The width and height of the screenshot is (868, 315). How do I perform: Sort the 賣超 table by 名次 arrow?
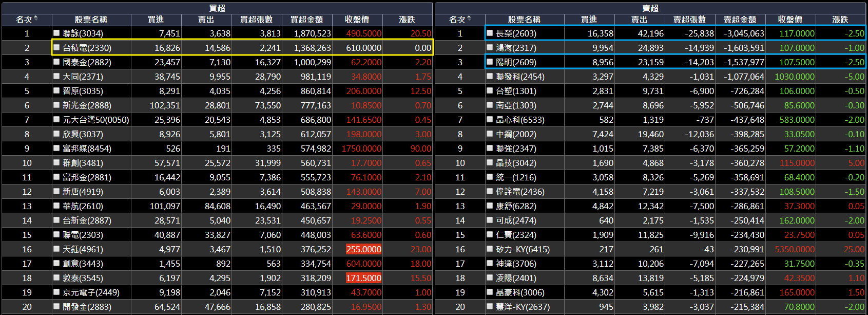[469, 19]
